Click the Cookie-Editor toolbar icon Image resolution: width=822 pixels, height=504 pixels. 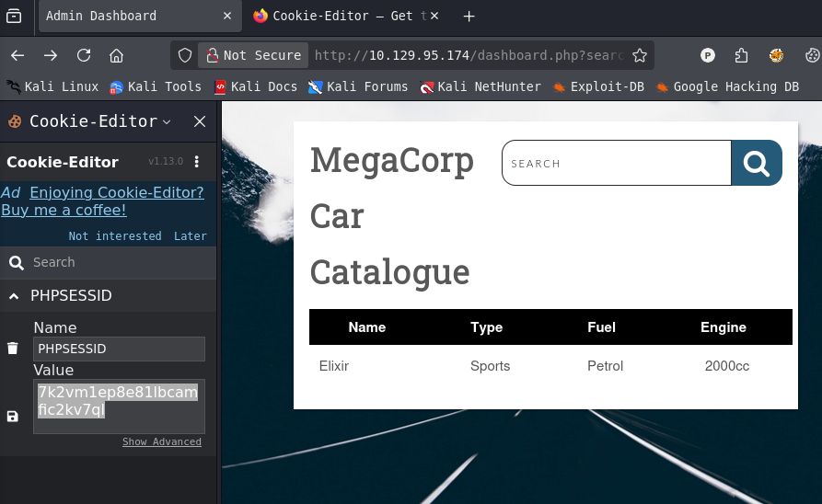tap(812, 55)
